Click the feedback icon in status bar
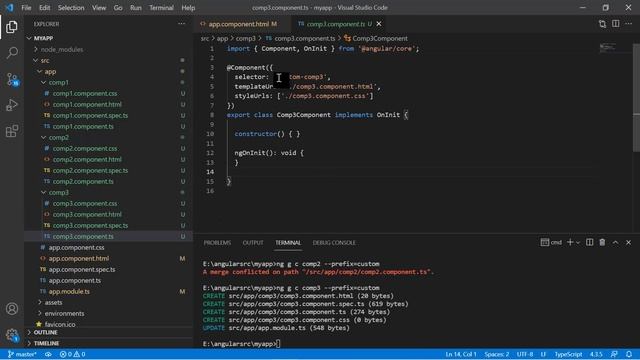 pos(614,354)
